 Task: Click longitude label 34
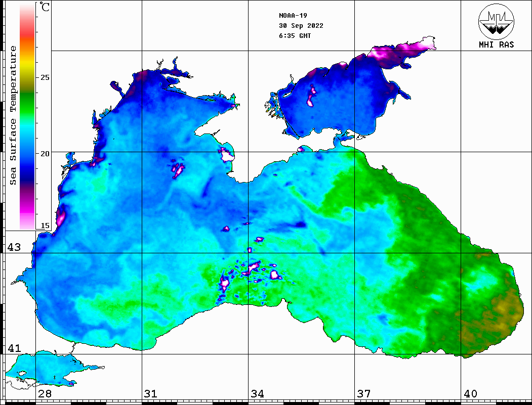pos(257,394)
